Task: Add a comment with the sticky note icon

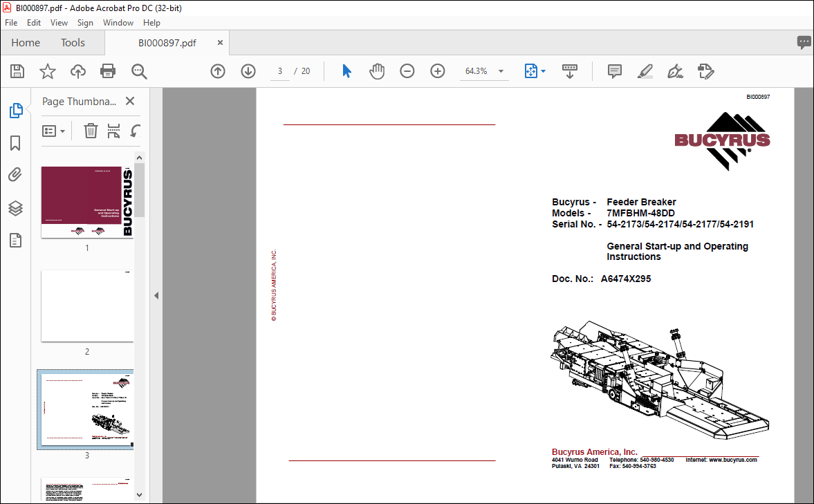Action: click(x=615, y=71)
